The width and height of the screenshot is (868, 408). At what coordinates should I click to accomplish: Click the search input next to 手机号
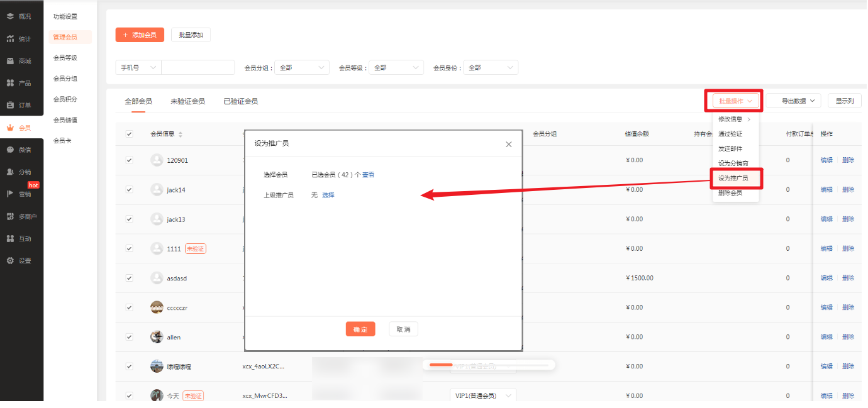click(198, 68)
